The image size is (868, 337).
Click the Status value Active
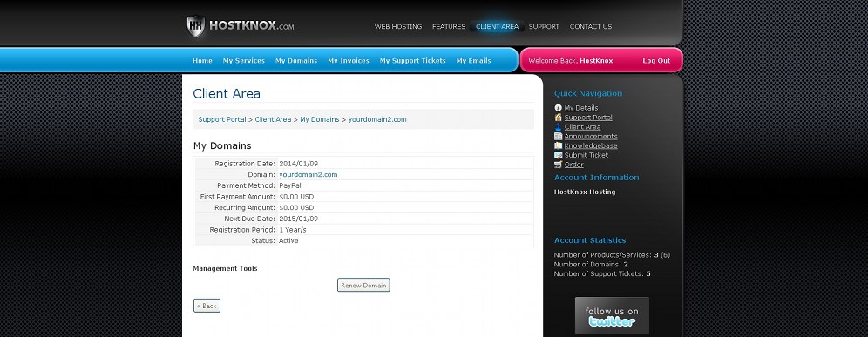(288, 240)
